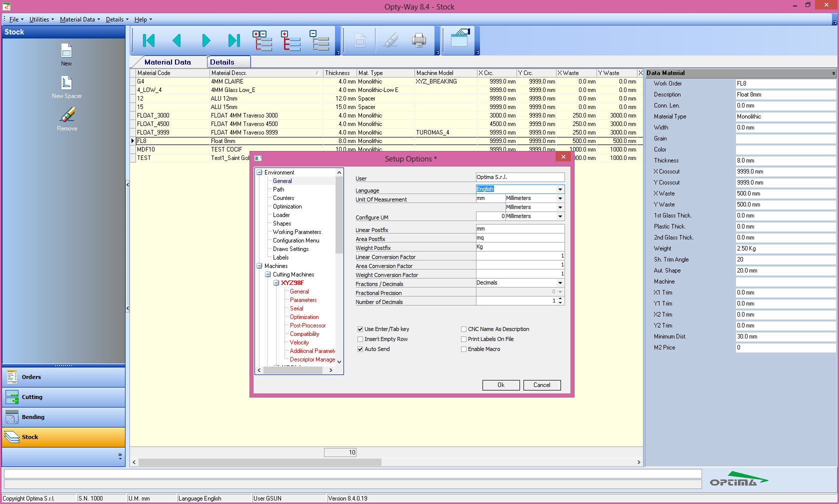The width and height of the screenshot is (839, 504).
Task: Open the Language dropdown
Action: tap(560, 189)
